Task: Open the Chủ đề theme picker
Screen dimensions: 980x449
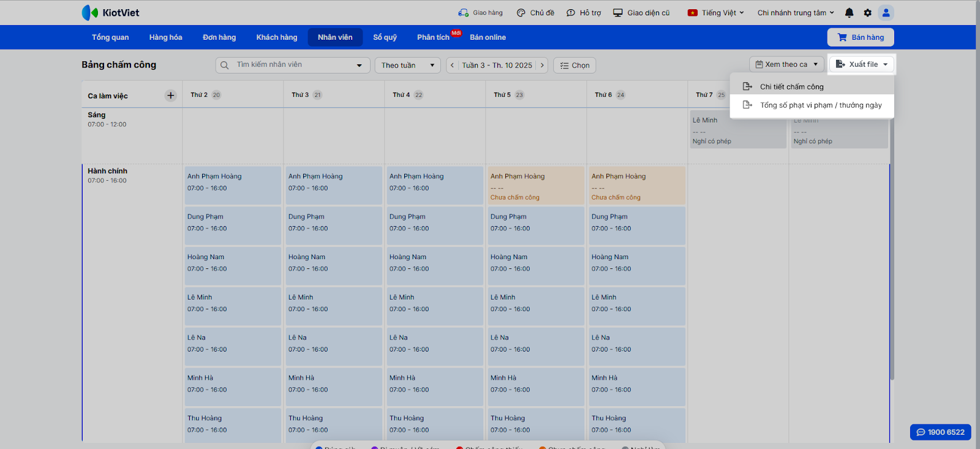Action: [535, 13]
